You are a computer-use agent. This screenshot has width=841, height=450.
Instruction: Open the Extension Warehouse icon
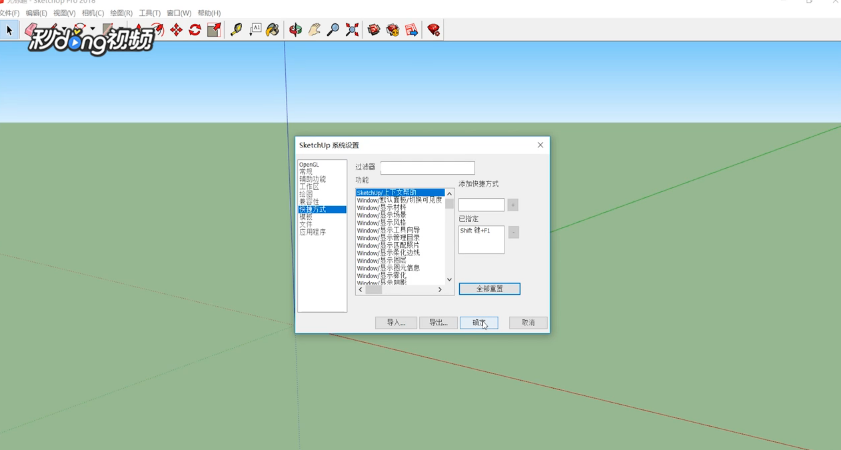coord(393,30)
